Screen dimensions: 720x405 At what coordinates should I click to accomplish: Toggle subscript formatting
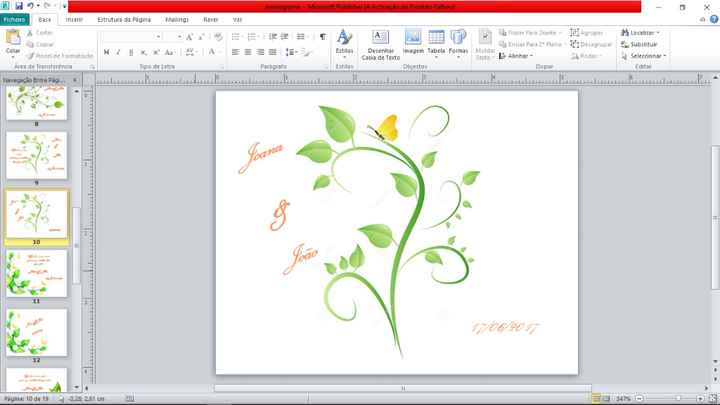(143, 52)
